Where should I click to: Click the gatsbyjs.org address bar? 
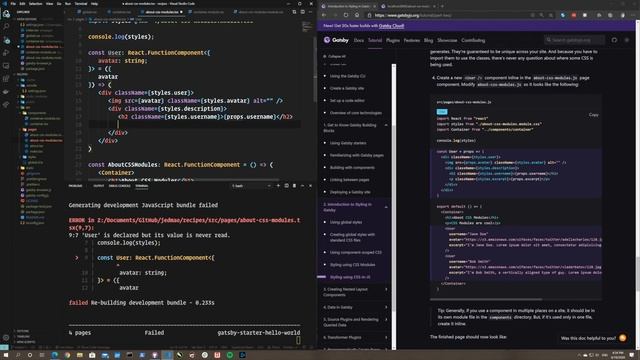[449, 15]
